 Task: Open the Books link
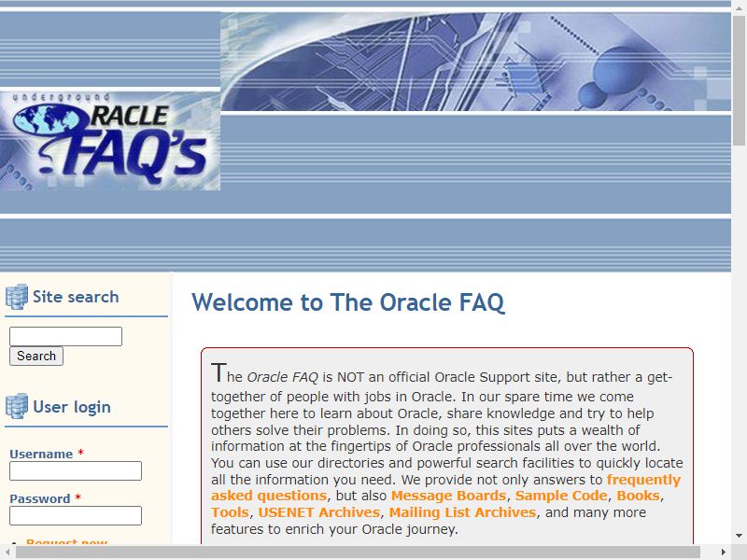[x=639, y=496]
